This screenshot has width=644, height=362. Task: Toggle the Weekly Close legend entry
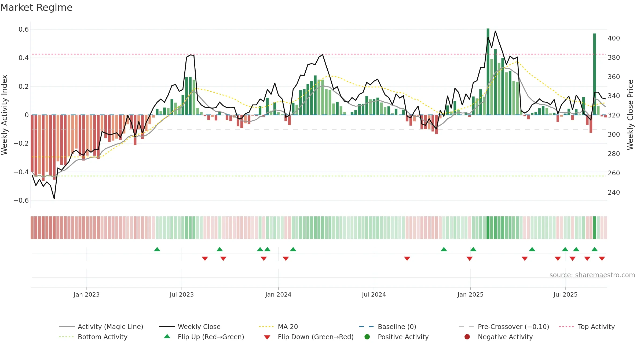pyautogui.click(x=190, y=327)
